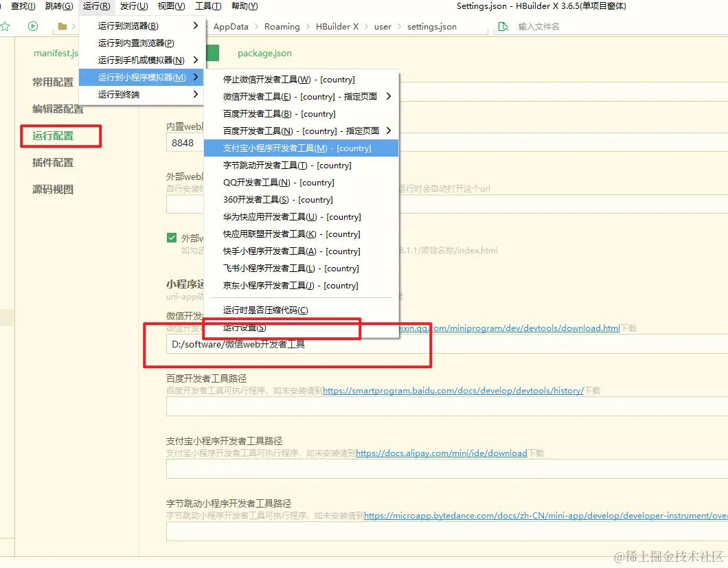Image resolution: width=728 pixels, height=568 pixels.
Task: Open the microapp.bytedance.com docs link
Action: (x=545, y=516)
